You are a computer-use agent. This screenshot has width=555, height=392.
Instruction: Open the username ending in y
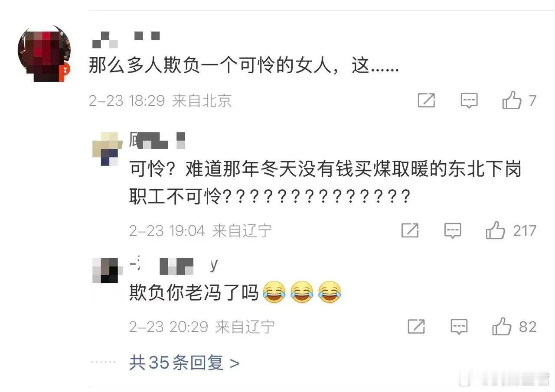tap(173, 266)
